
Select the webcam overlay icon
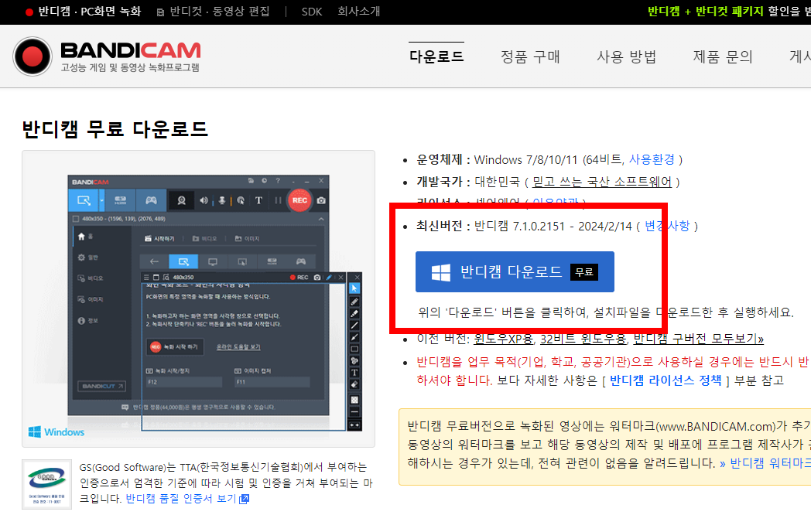click(183, 202)
